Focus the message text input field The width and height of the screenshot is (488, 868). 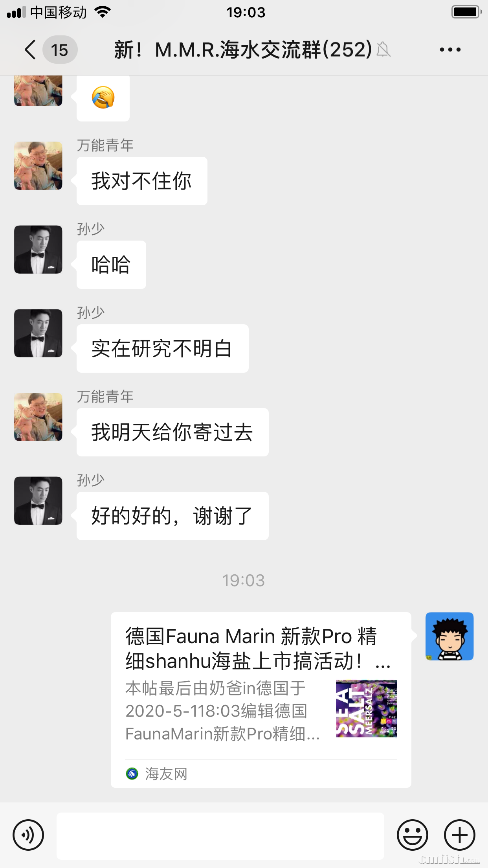coord(220,836)
